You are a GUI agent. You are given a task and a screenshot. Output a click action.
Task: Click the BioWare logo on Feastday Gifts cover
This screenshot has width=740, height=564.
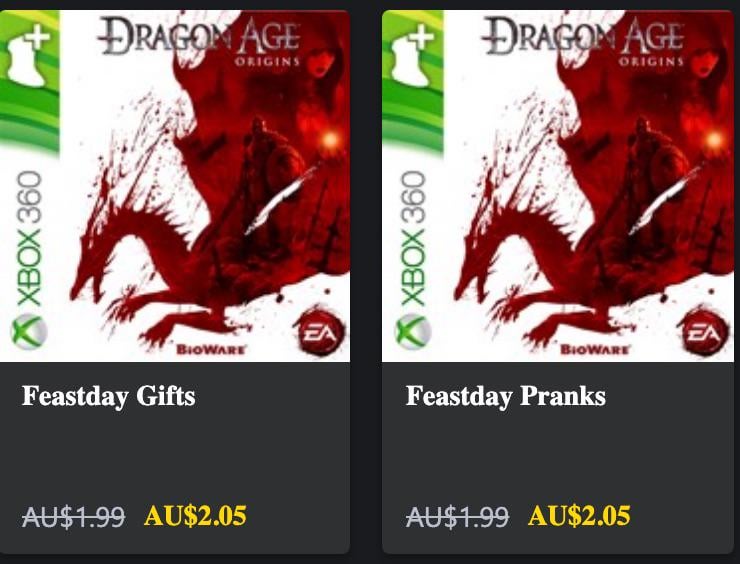click(x=211, y=350)
